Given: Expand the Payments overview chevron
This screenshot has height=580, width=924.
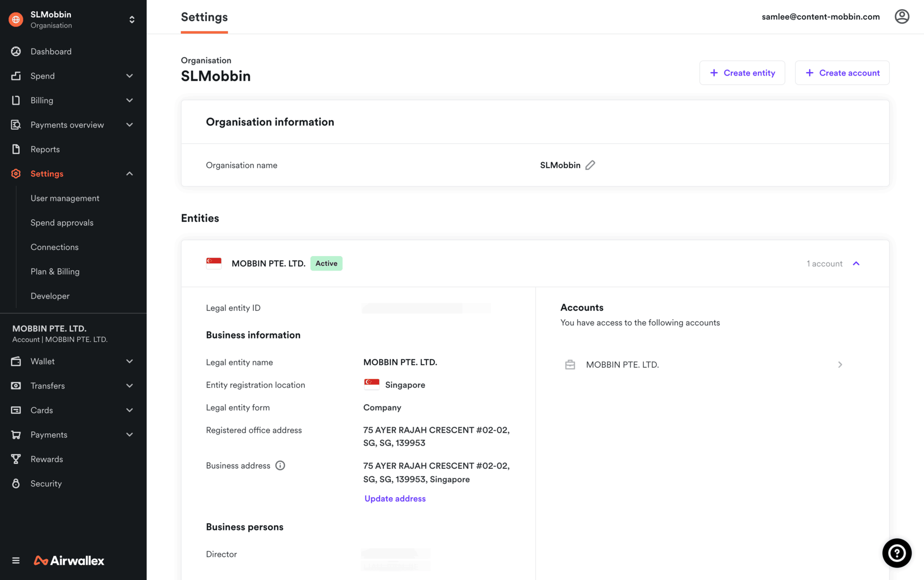Looking at the screenshot, I should [x=129, y=125].
